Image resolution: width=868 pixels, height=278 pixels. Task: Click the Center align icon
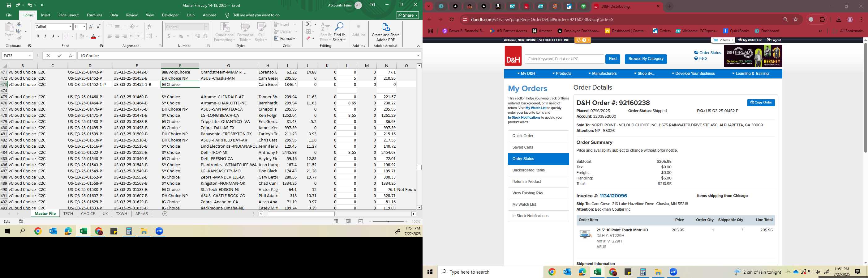[117, 36]
